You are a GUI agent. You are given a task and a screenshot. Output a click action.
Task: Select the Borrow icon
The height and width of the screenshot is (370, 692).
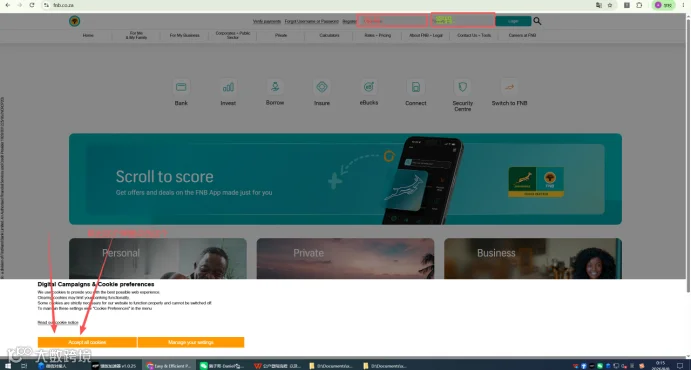point(275,87)
